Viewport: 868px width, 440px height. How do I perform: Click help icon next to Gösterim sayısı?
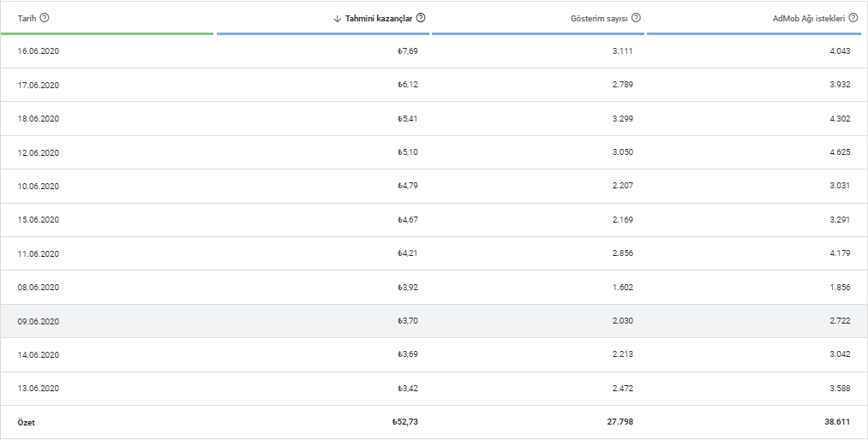point(637,17)
